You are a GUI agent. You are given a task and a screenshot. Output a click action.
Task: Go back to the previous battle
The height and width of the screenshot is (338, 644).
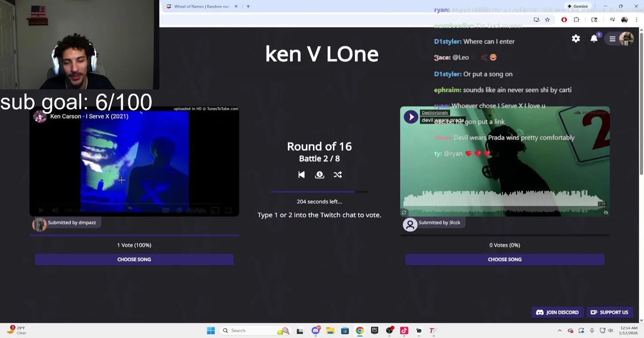click(302, 175)
